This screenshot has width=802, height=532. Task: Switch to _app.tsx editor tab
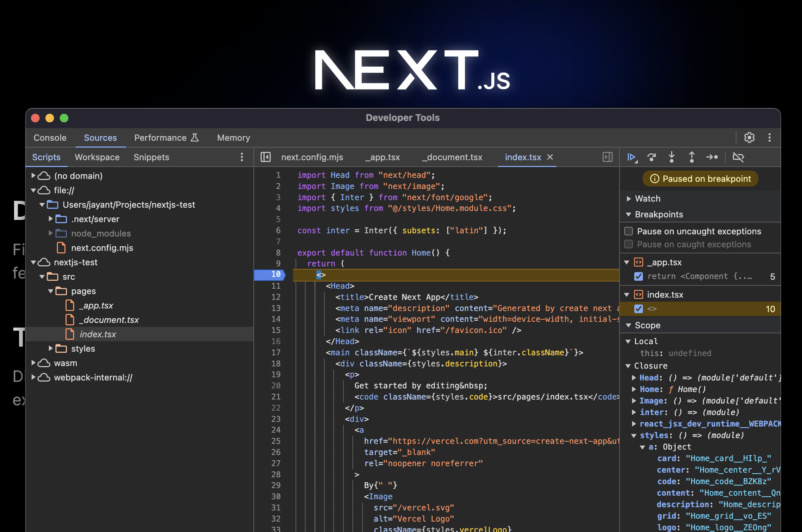(383, 157)
